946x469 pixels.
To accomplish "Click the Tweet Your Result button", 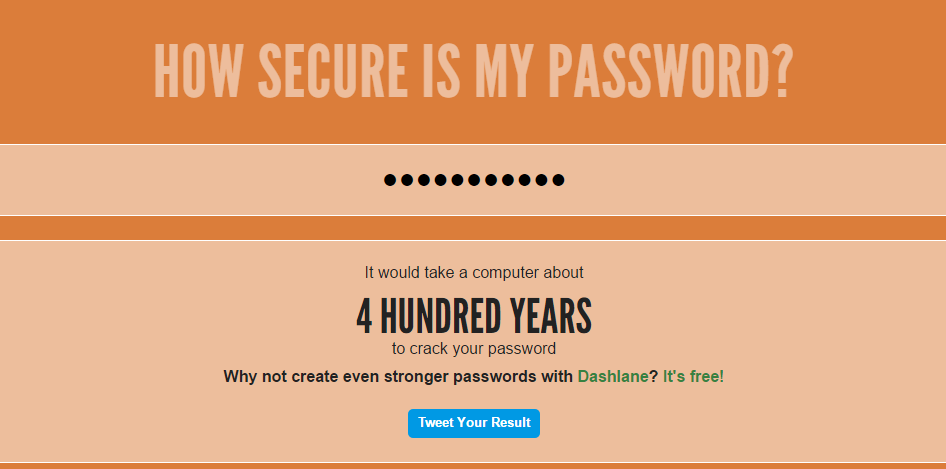I will (x=474, y=423).
